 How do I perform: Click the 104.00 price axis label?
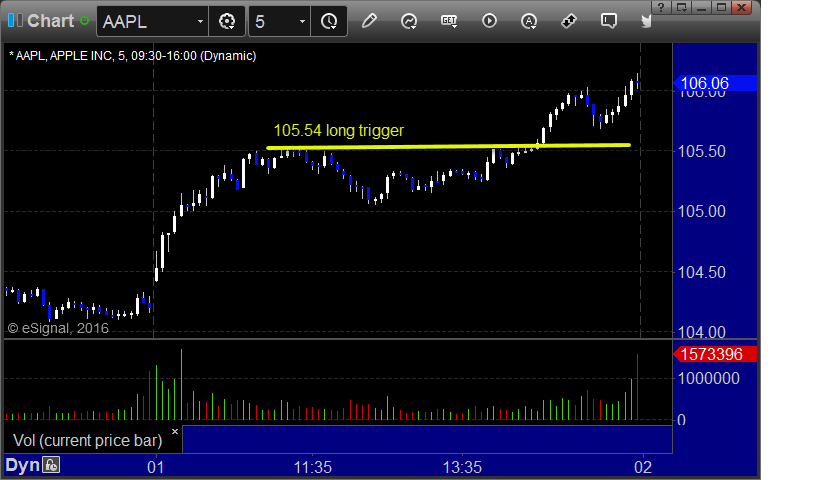point(702,332)
